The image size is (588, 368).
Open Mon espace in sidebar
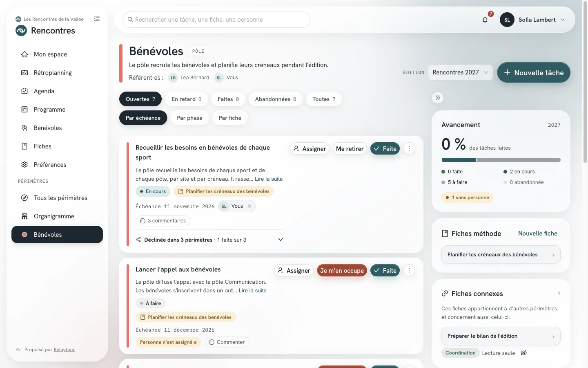[x=57, y=54]
